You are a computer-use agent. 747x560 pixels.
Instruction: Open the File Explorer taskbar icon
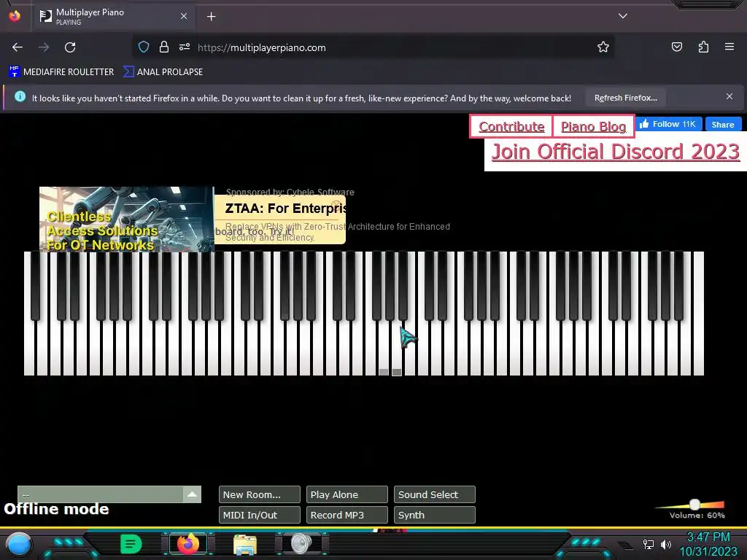pyautogui.click(x=245, y=544)
